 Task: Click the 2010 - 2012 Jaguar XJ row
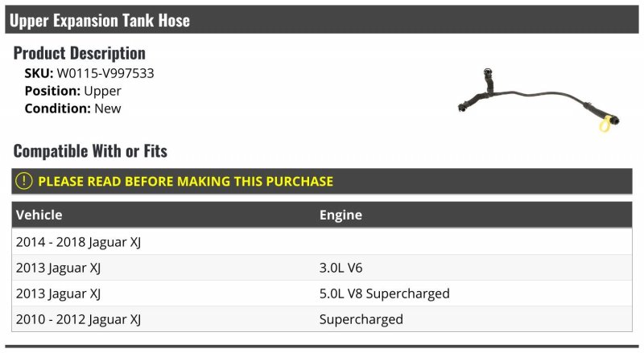pos(322,319)
